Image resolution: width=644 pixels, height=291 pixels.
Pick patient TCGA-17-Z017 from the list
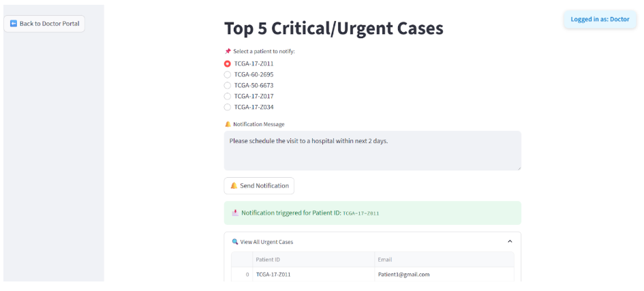click(x=228, y=96)
